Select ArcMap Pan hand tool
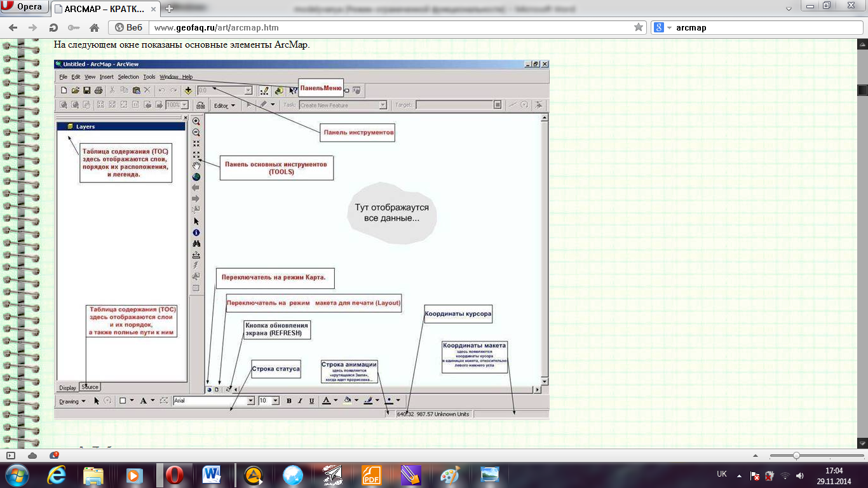Viewport: 868px width, 488px height. (196, 166)
